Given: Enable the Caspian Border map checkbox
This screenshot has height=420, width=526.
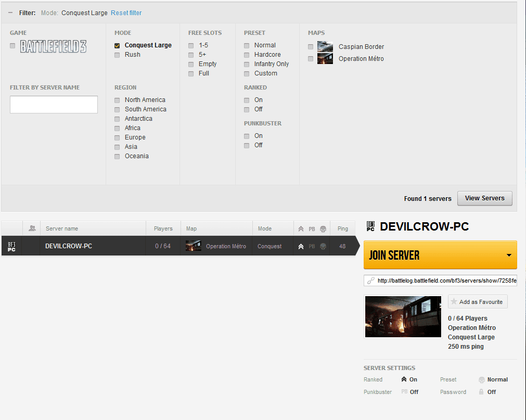Looking at the screenshot, I should tap(311, 47).
